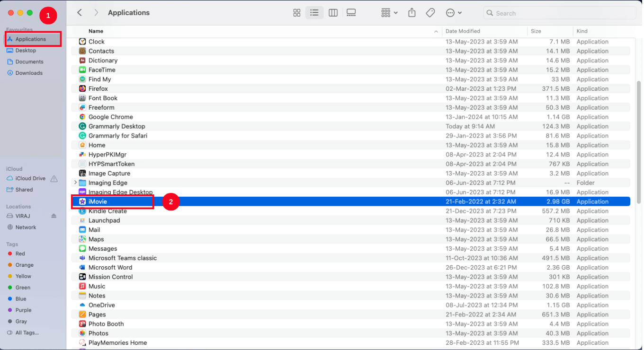
Task: Select the Font Book app icon
Action: point(82,98)
